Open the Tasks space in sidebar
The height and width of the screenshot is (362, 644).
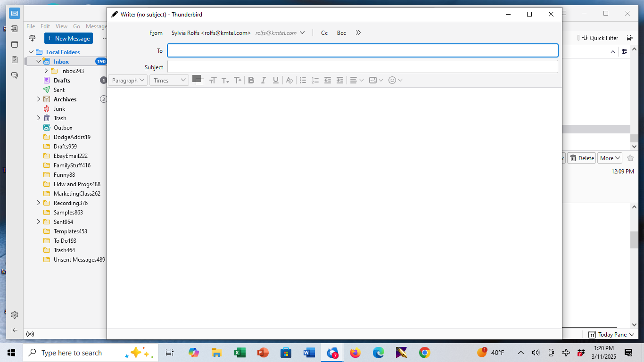(x=15, y=60)
